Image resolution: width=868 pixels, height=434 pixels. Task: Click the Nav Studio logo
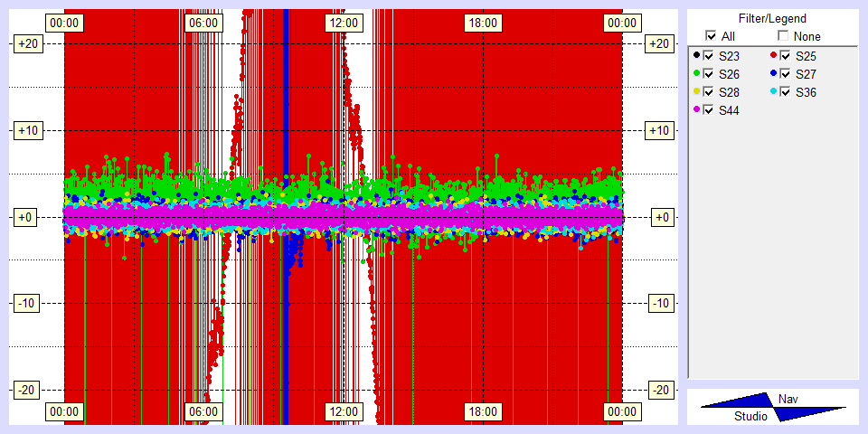773,407
